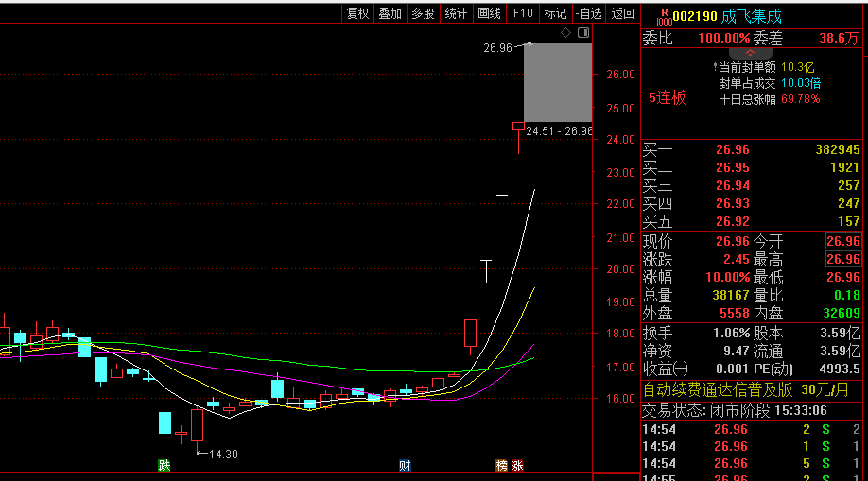Click the 封单占成交 value 10.03倍
868x481 pixels.
point(801,83)
